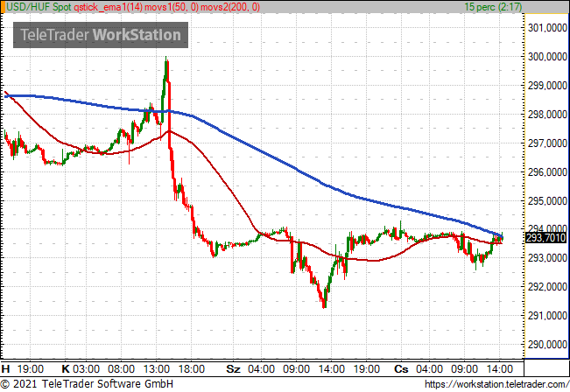The image size is (570, 392).
Task: Click the Cs day marker on time axis
Action: [x=401, y=369]
